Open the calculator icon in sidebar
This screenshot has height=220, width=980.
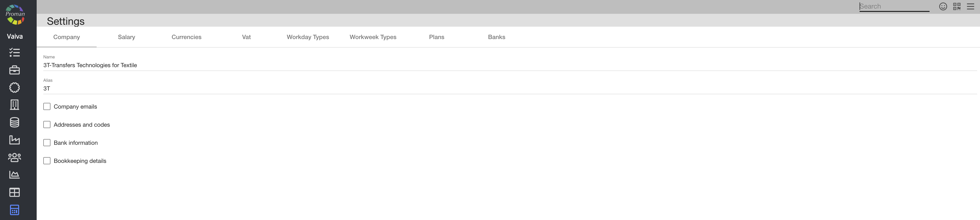pos(15,210)
